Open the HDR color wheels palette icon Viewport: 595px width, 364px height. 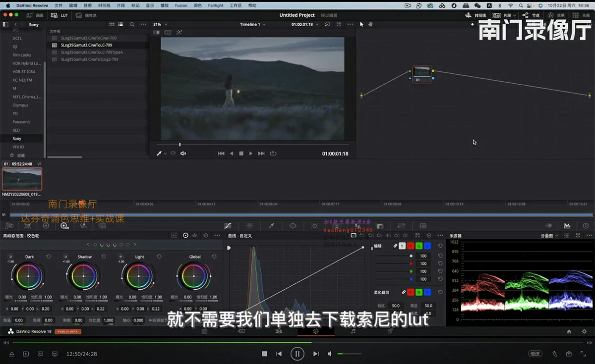coord(64,225)
